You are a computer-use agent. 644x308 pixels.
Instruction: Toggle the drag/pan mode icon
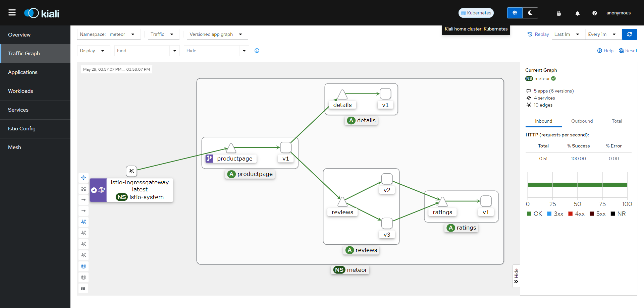84,178
